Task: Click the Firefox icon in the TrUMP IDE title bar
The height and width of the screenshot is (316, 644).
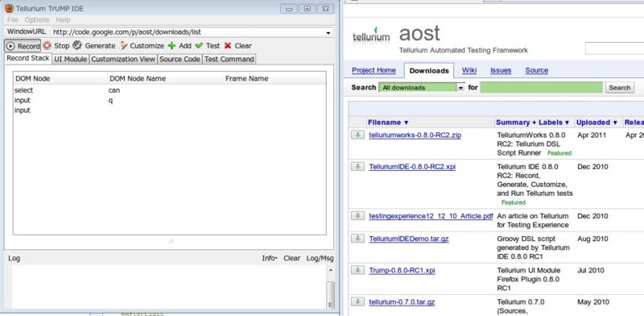Action: (x=9, y=8)
